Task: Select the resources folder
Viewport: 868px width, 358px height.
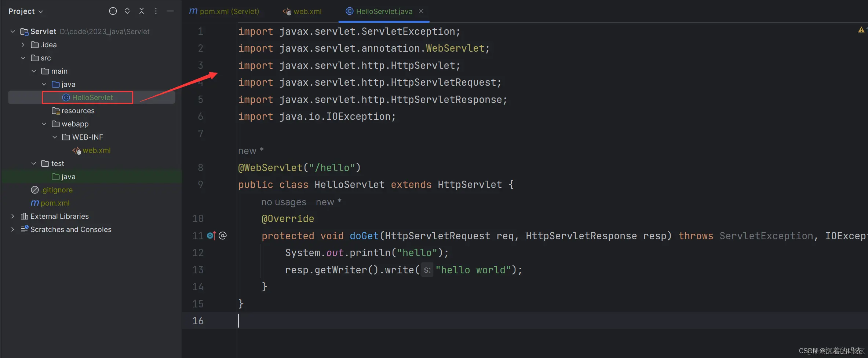Action: pyautogui.click(x=73, y=111)
